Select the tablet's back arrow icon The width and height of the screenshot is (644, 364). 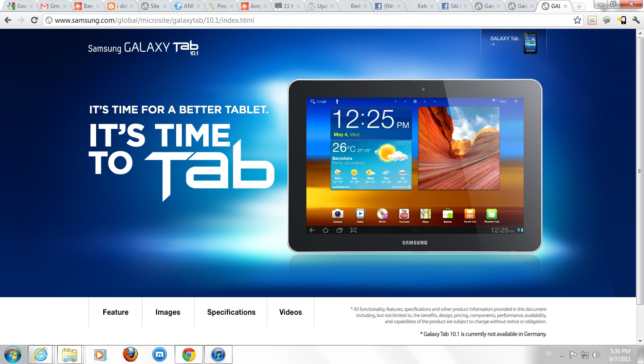click(312, 229)
